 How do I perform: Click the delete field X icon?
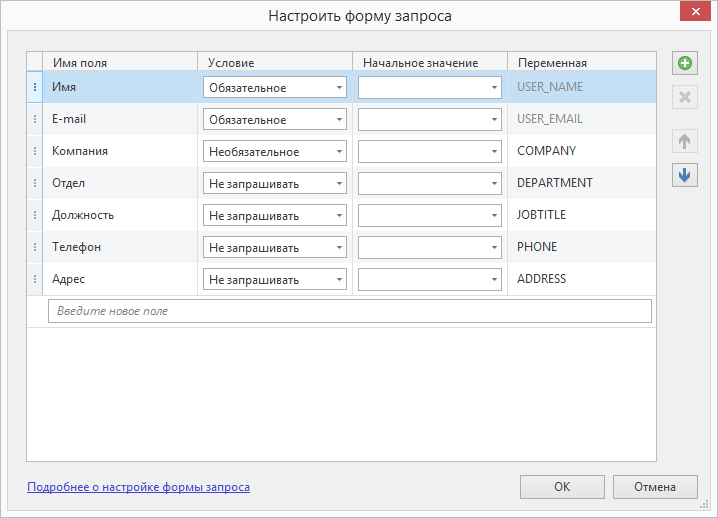[x=685, y=97]
